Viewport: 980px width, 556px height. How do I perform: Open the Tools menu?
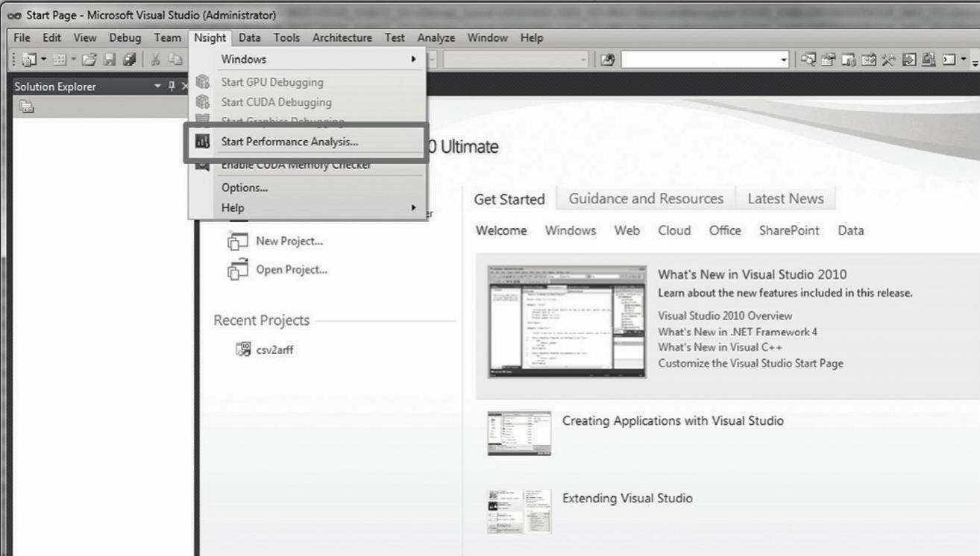click(x=286, y=38)
